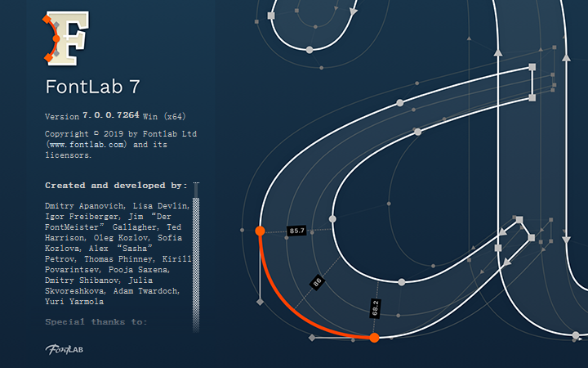
Task: Click the 68.2 measurement label
Action: (x=375, y=307)
